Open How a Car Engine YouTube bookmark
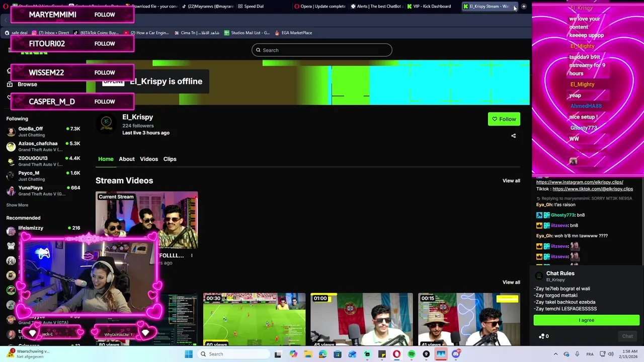Screen dimensions: 644x362 (146, 33)
